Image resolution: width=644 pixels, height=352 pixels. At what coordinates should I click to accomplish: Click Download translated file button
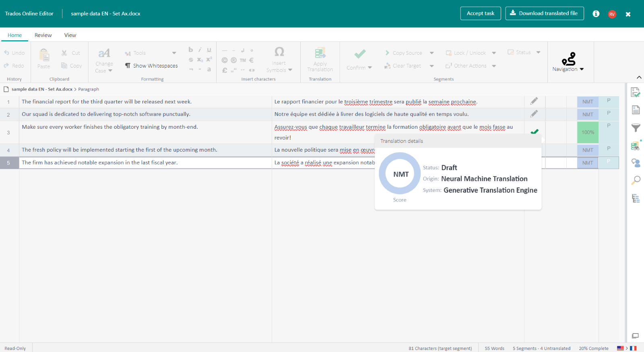[x=545, y=13]
